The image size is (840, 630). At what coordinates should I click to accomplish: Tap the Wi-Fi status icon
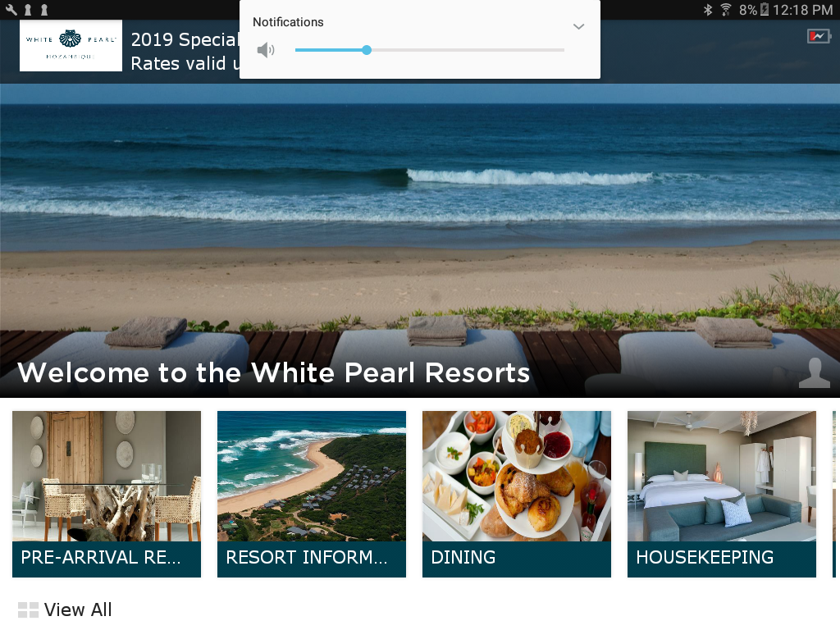pyautogui.click(x=726, y=10)
